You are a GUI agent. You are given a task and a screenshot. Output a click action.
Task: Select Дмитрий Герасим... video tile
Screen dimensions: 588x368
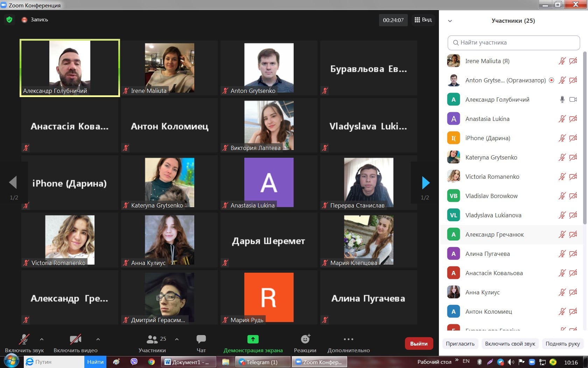(x=169, y=297)
